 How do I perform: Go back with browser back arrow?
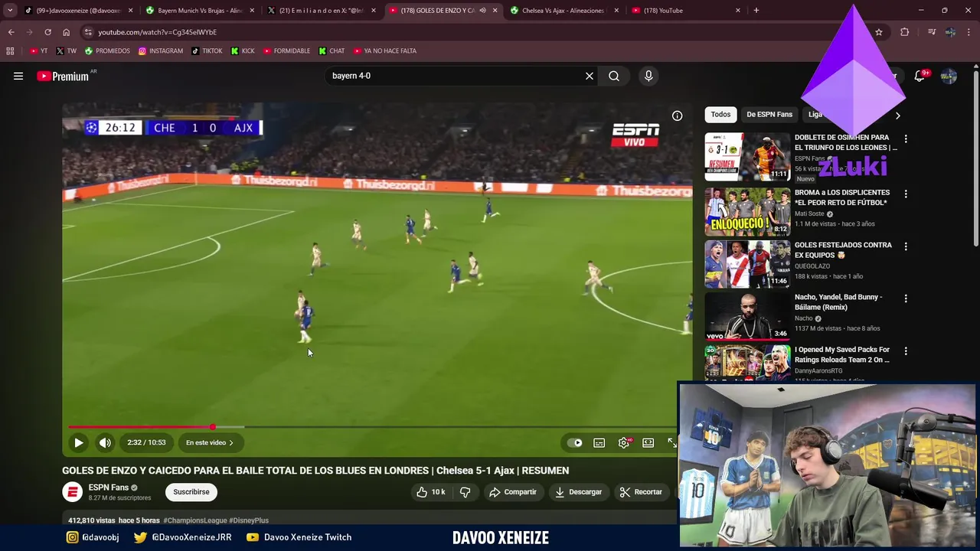(11, 32)
